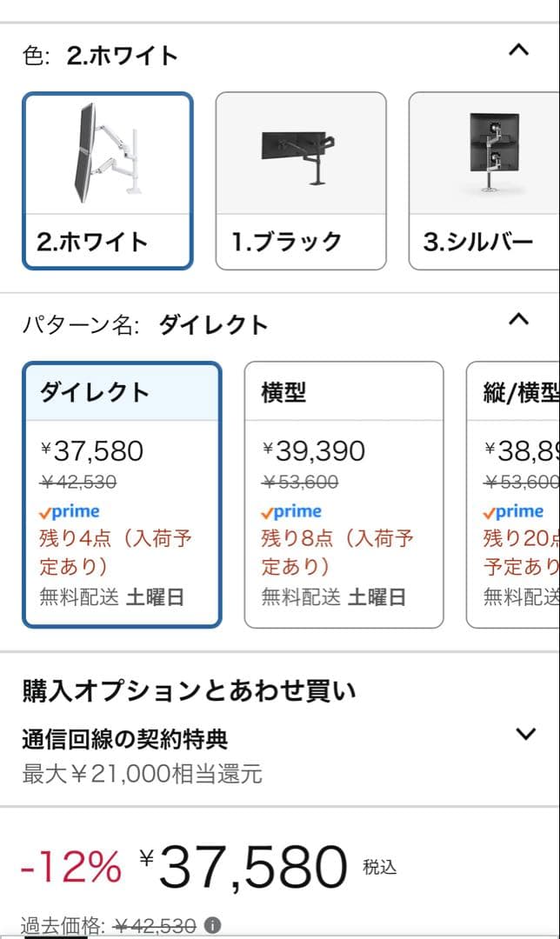Screen dimensions: 560x939
Task: Click the ¥39,390 price in 横型 card
Action: 314,451
